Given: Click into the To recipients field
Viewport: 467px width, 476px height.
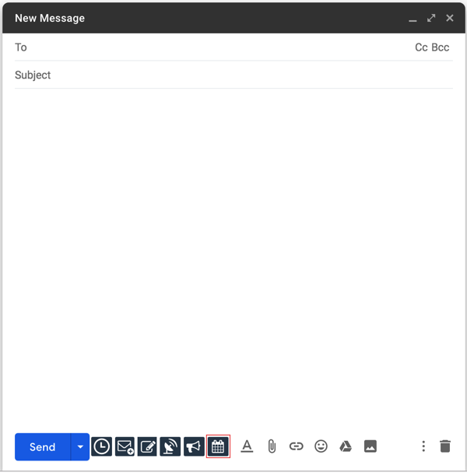Looking at the screenshot, I should (x=218, y=47).
